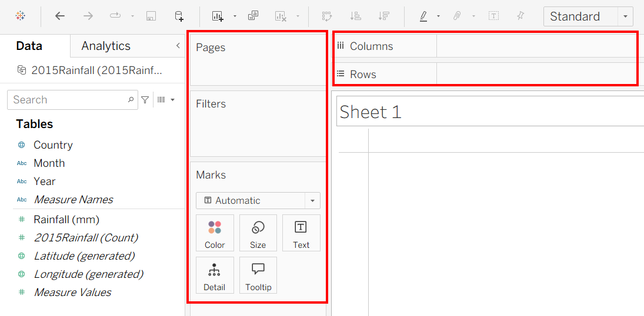
Task: Collapse the side pane with chevron
Action: [x=178, y=46]
